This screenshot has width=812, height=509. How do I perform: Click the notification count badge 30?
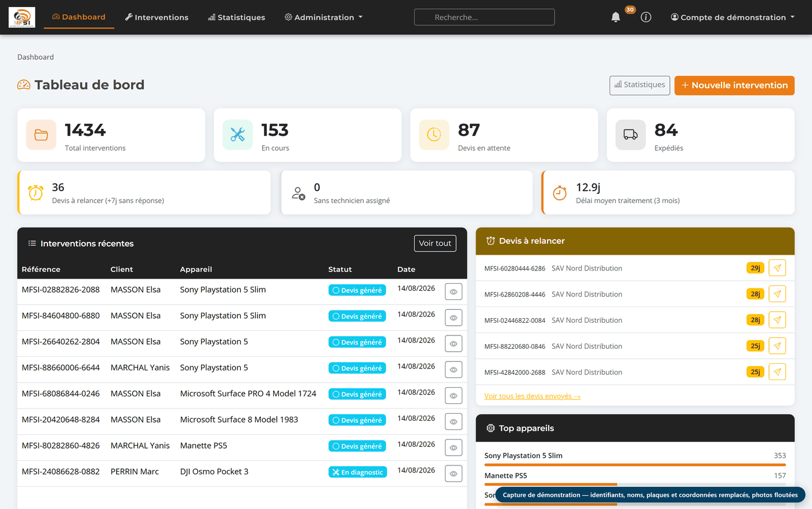[630, 10]
